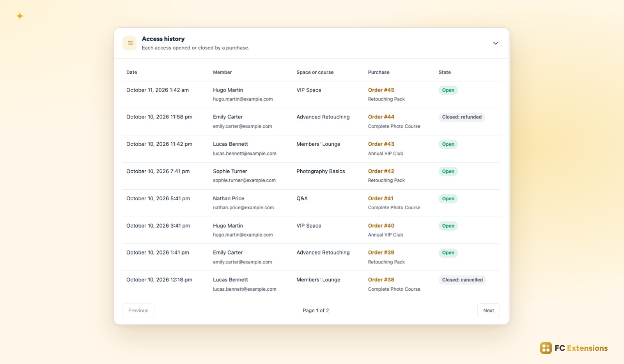Image resolution: width=624 pixels, height=364 pixels.
Task: Click the Access history list icon
Action: pyautogui.click(x=129, y=43)
